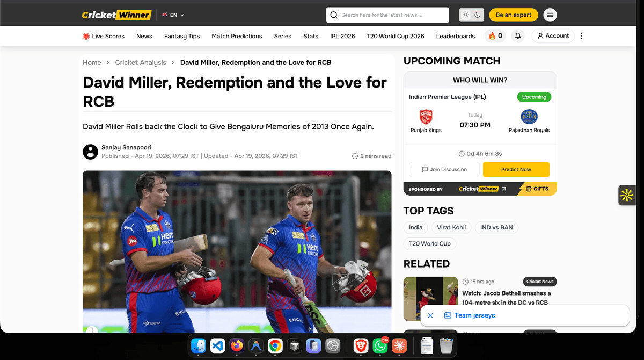Open Firefox from the Dock
Viewport: 644px width, 360px height.
point(237,345)
